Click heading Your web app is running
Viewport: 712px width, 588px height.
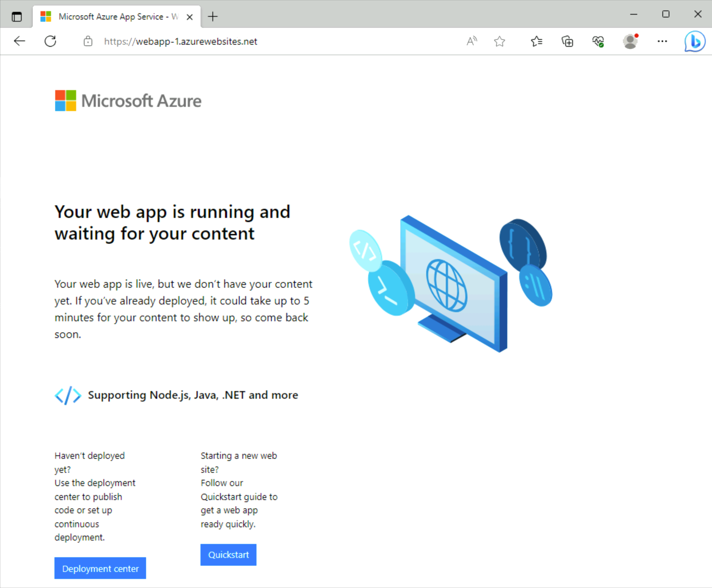172,222
